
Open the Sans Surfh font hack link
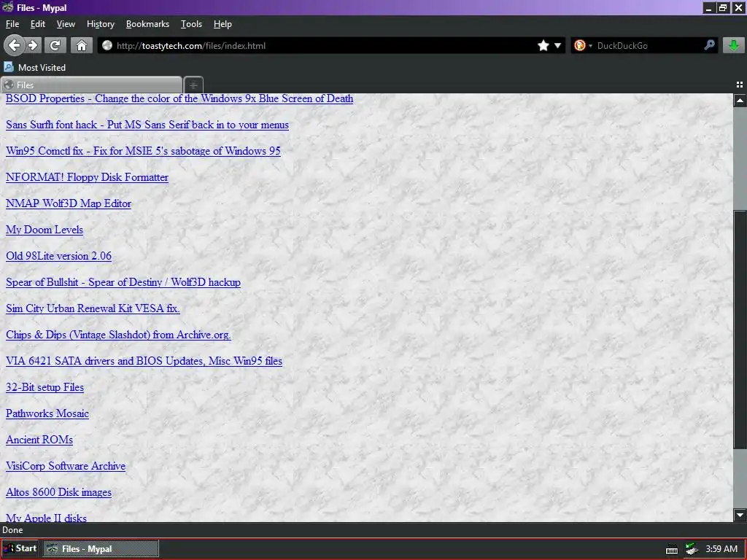(x=147, y=125)
